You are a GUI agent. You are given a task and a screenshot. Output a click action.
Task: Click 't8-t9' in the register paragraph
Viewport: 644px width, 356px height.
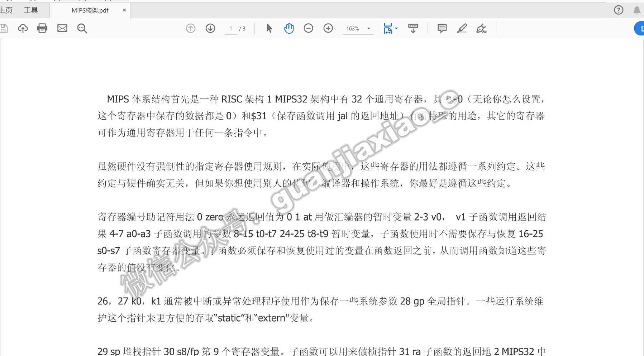(x=318, y=234)
